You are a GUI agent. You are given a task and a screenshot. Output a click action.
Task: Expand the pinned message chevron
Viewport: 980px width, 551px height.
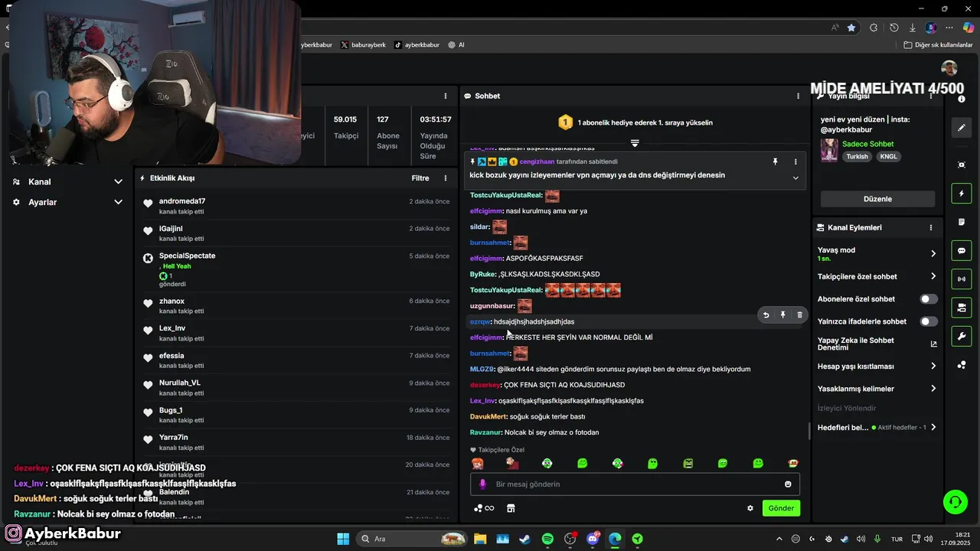click(795, 178)
